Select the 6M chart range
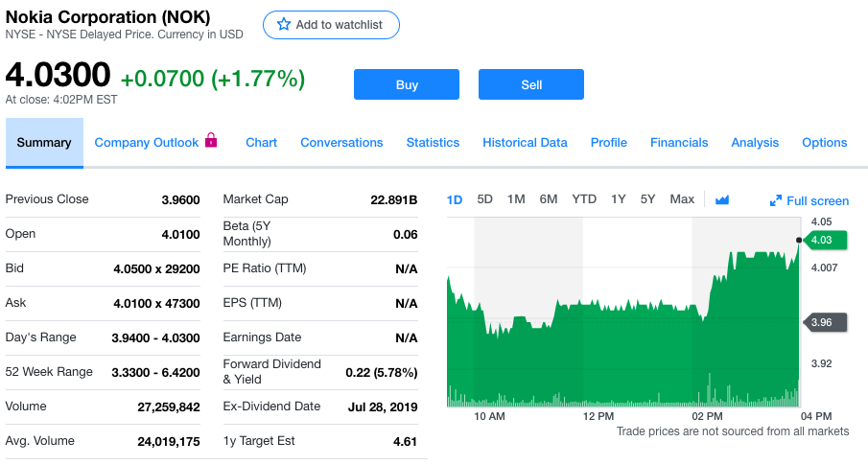 tap(549, 199)
